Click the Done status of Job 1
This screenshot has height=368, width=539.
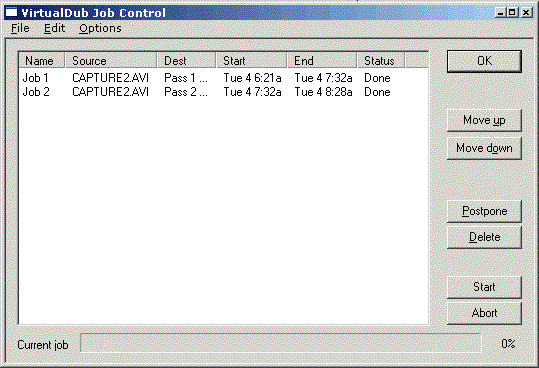[x=377, y=78]
